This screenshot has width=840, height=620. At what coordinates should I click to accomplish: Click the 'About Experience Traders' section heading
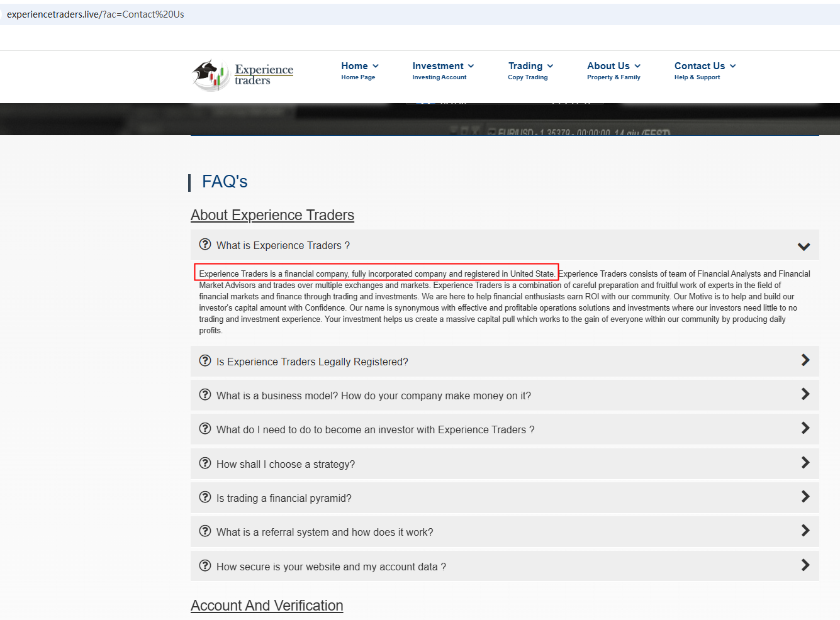(x=272, y=215)
